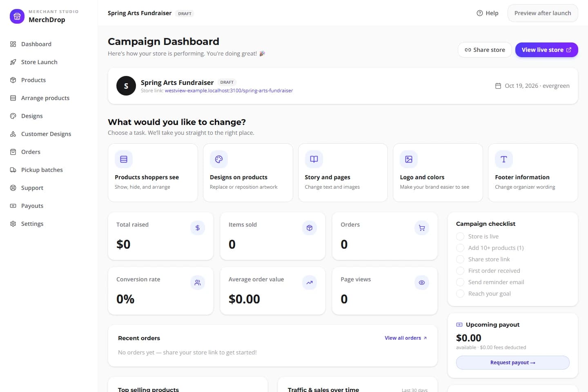
Task: Choose the Footer information task card
Action: point(533,173)
